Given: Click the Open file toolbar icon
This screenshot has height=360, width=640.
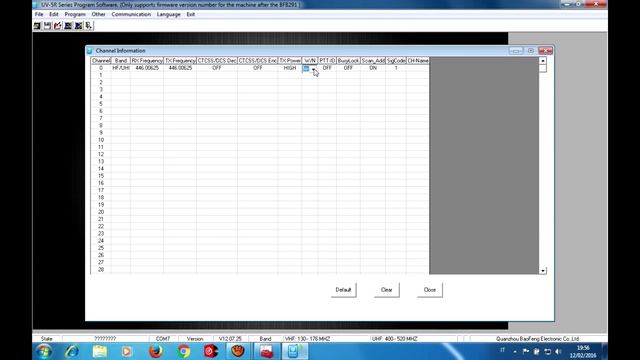Looking at the screenshot, I should coord(37,26).
